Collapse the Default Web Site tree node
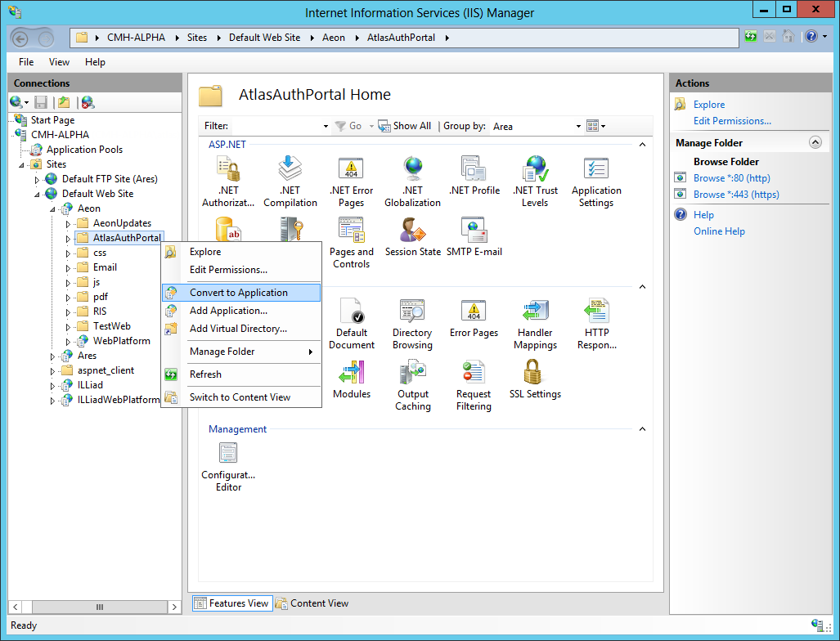 [x=37, y=194]
